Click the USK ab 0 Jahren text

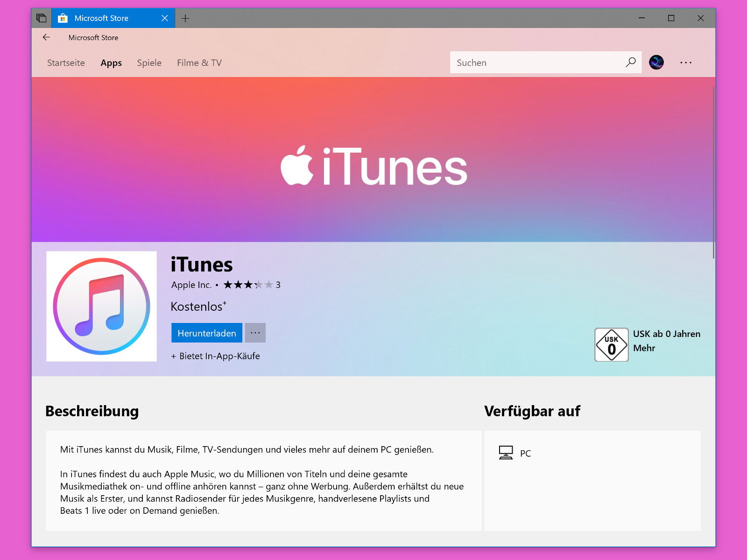click(667, 334)
